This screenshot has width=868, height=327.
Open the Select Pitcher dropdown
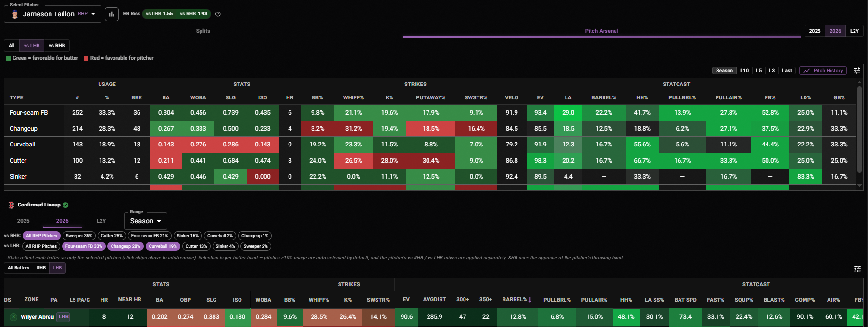(x=53, y=14)
